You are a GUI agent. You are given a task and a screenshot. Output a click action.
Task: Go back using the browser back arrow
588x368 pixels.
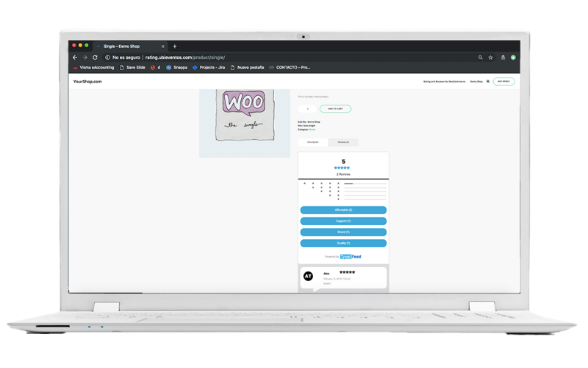pyautogui.click(x=75, y=57)
